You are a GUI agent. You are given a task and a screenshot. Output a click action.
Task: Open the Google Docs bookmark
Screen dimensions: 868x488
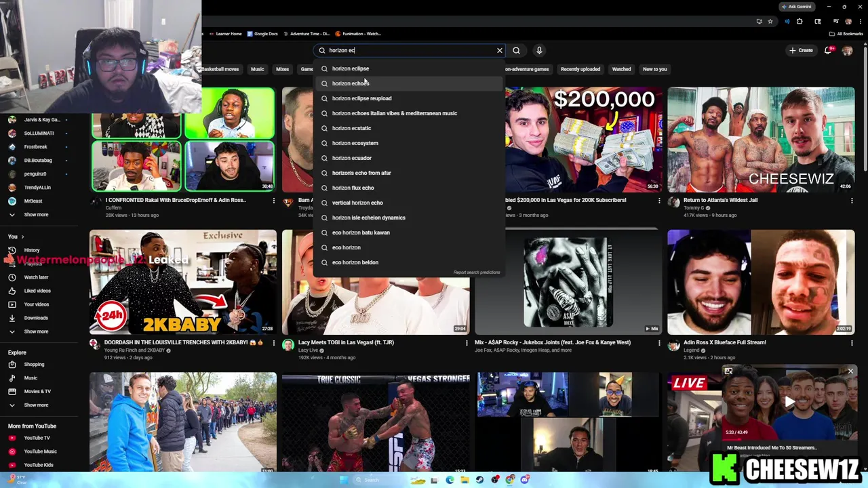pyautogui.click(x=262, y=34)
